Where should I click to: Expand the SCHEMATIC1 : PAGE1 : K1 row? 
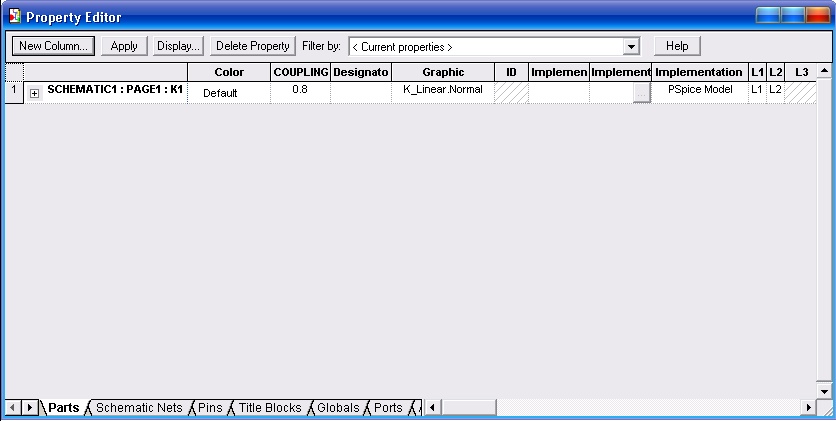pyautogui.click(x=35, y=93)
